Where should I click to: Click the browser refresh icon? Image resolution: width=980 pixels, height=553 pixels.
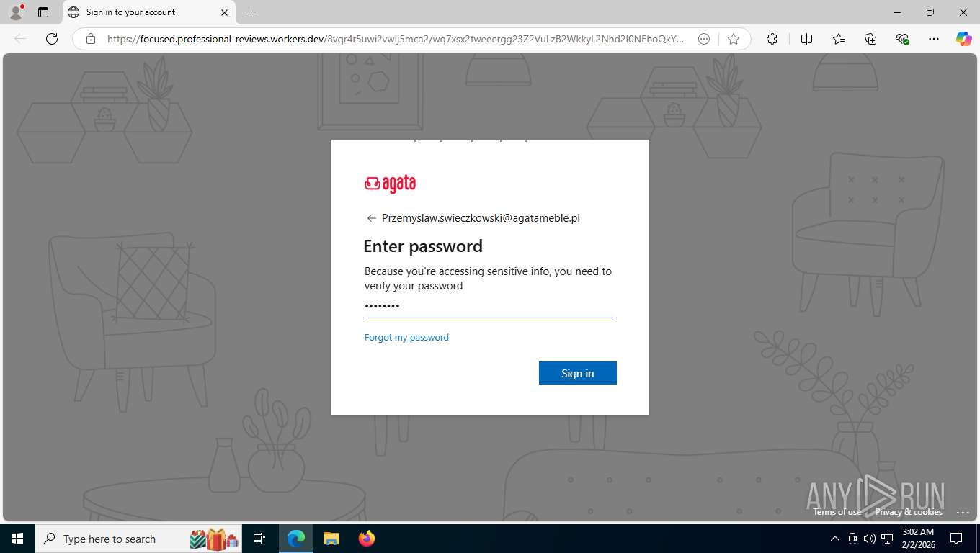[x=52, y=39]
